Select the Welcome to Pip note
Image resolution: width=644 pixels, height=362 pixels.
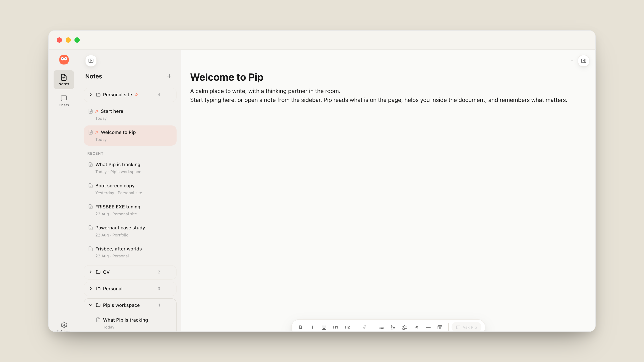pos(130,136)
